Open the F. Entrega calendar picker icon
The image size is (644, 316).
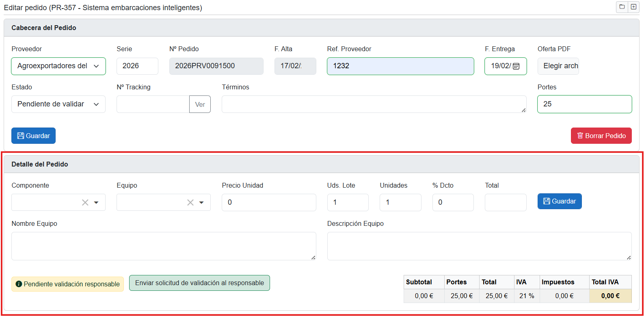coord(516,66)
